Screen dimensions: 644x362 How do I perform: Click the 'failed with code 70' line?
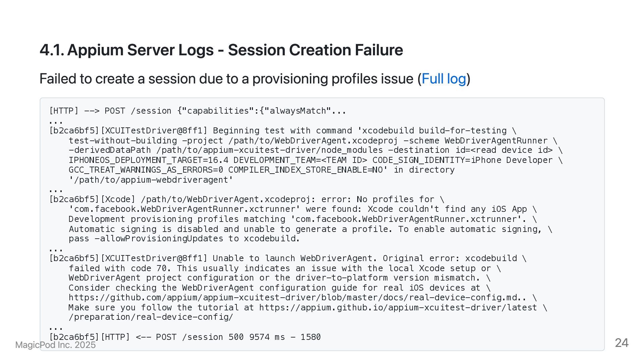coord(284,268)
